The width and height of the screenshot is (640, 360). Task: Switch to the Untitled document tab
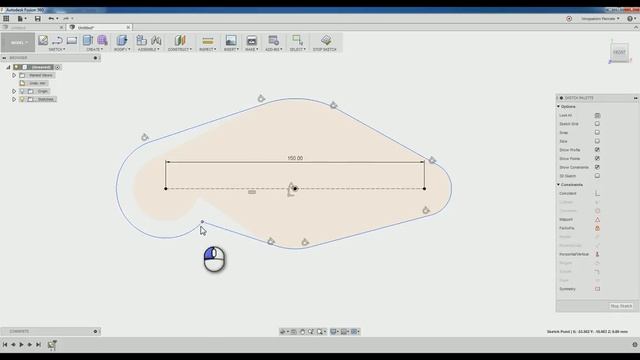86,27
